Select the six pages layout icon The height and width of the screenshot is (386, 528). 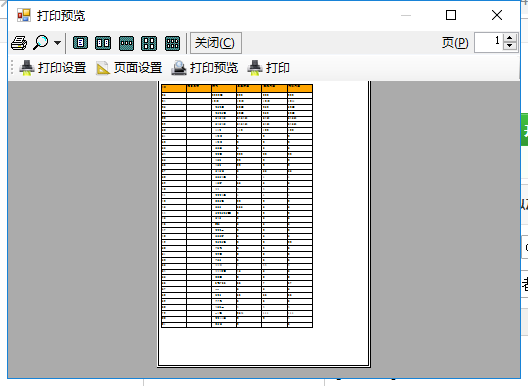pyautogui.click(x=172, y=43)
